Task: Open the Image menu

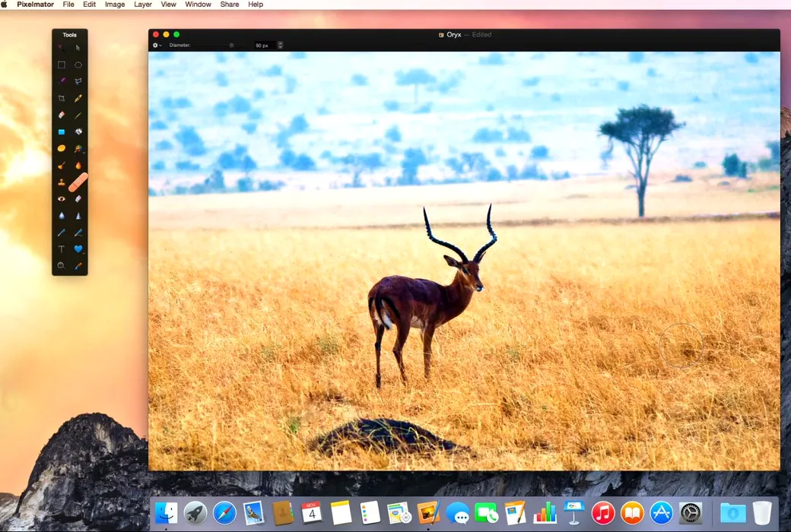Action: (x=115, y=5)
